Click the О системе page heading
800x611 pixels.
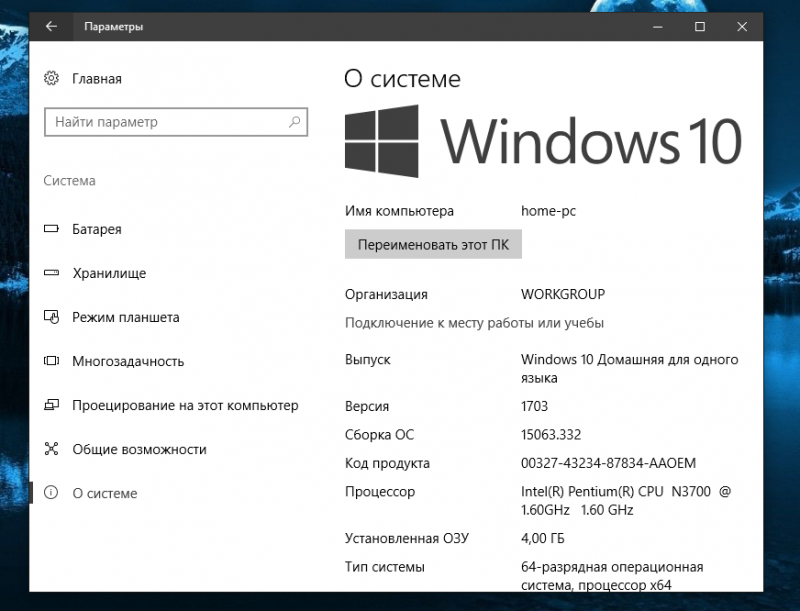point(403,79)
